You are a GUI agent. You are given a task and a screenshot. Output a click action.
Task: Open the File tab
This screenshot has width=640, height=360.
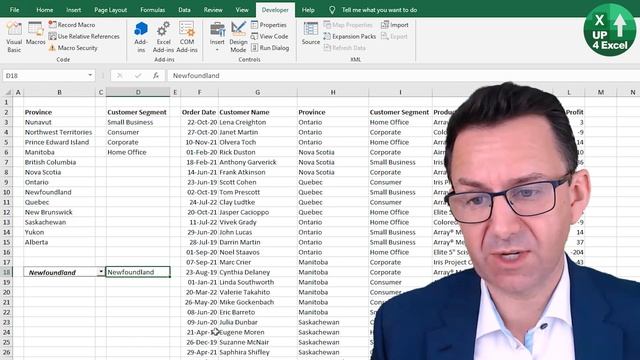[14, 10]
